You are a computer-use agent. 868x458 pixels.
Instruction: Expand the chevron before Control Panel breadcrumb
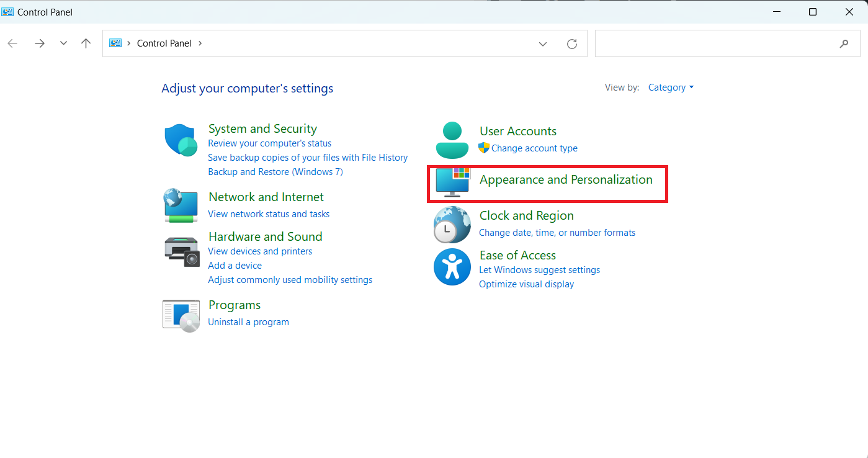[x=129, y=43]
